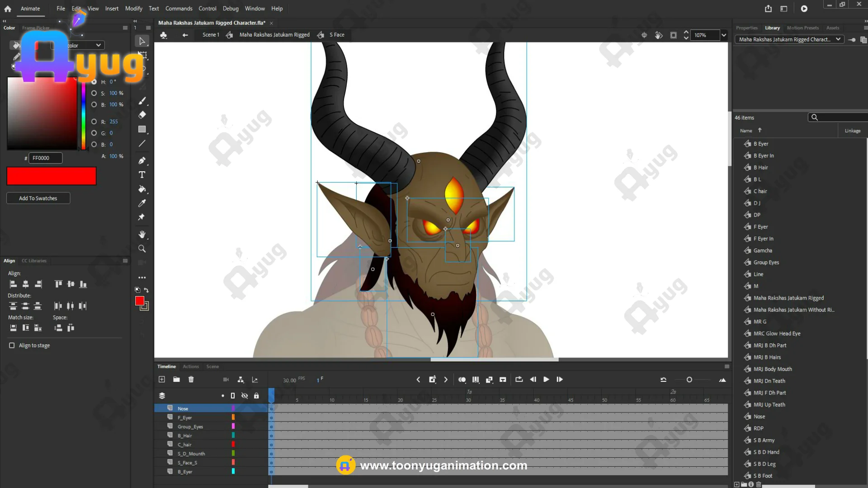
Task: Select the Hand tool
Action: point(142,234)
